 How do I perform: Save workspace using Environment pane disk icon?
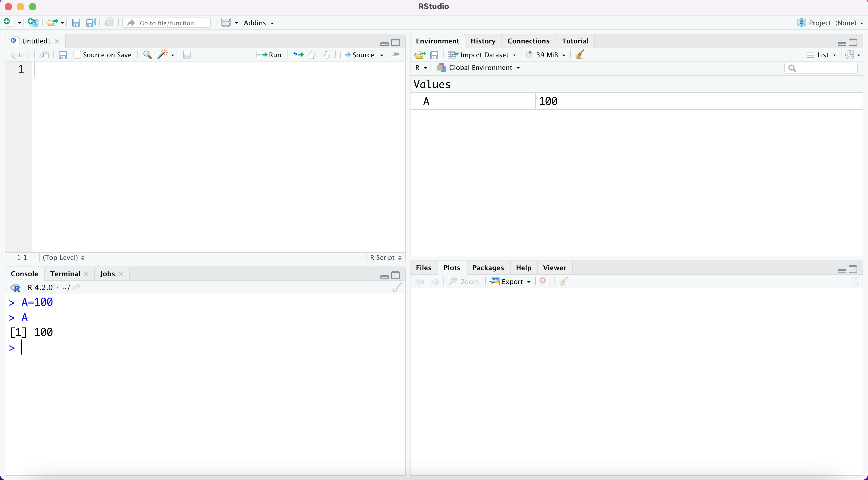click(434, 55)
